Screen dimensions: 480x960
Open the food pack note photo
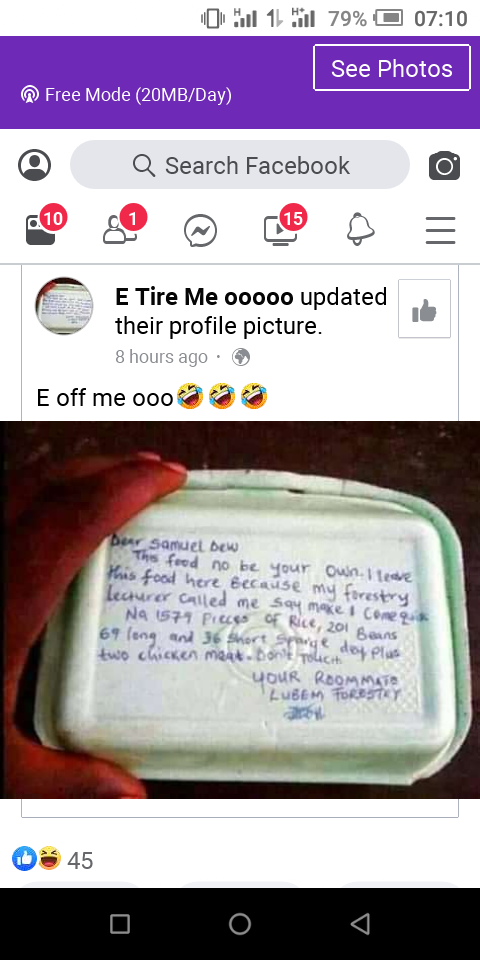(240, 610)
